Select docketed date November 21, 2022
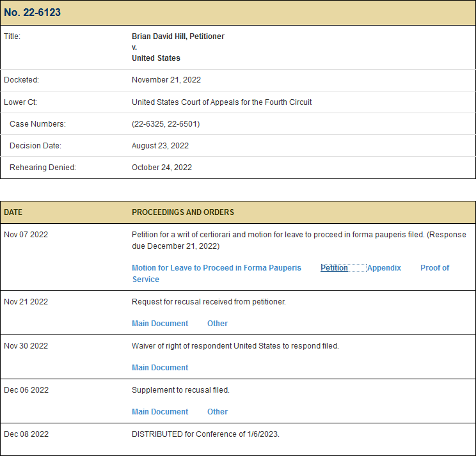Viewport: 476px width, 456px height. pyautogui.click(x=166, y=80)
